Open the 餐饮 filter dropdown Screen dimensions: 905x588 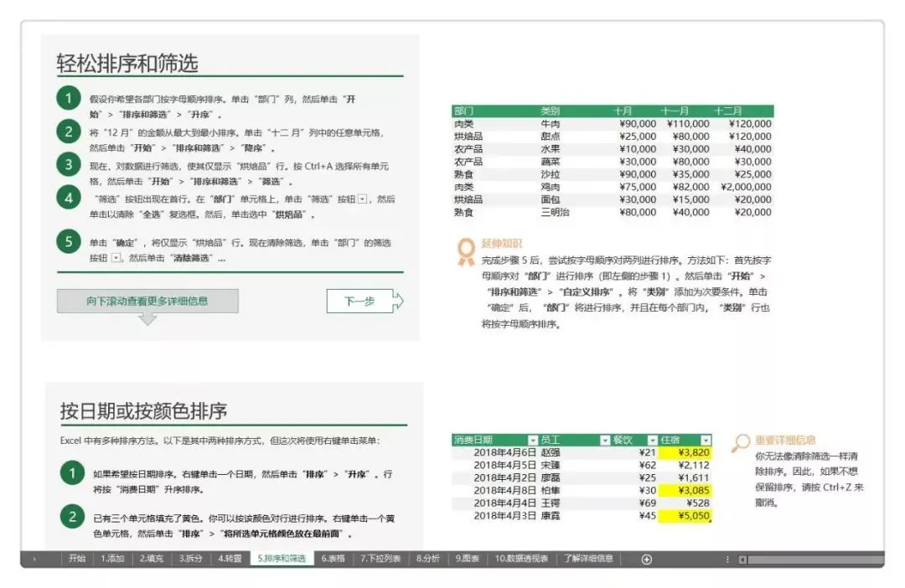pyautogui.click(x=652, y=441)
